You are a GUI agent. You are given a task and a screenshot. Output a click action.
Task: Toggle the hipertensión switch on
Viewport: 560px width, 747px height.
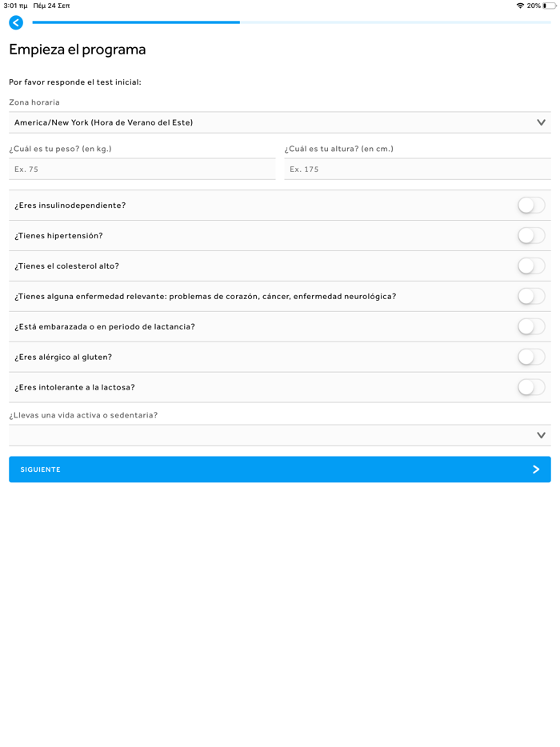[x=531, y=236]
